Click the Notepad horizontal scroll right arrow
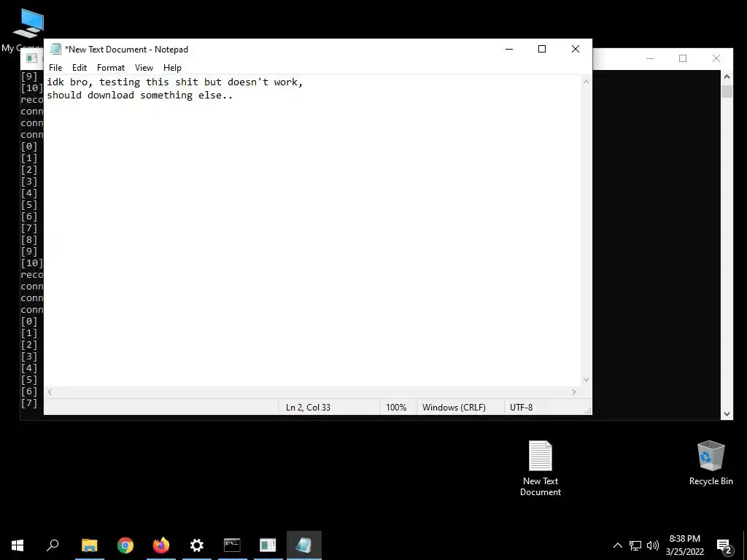The image size is (747, 560). (574, 392)
